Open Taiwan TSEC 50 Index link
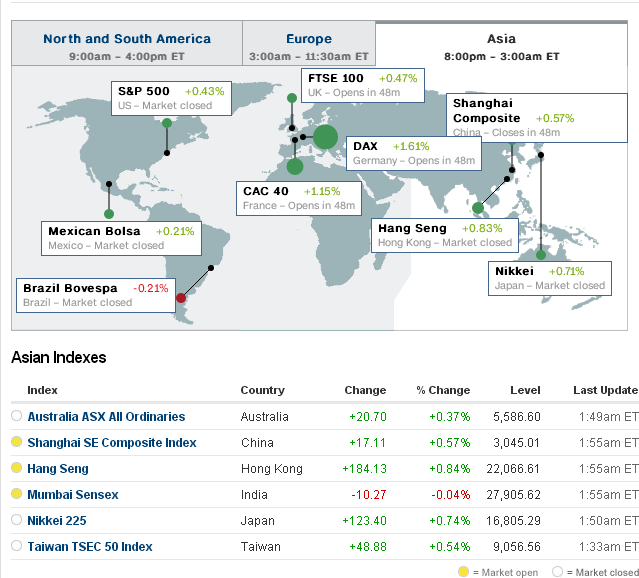This screenshot has height=578, width=639. point(90,547)
